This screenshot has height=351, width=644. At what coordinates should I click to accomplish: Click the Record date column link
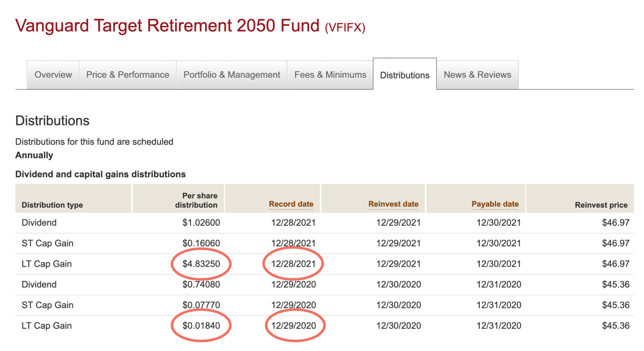point(291,204)
